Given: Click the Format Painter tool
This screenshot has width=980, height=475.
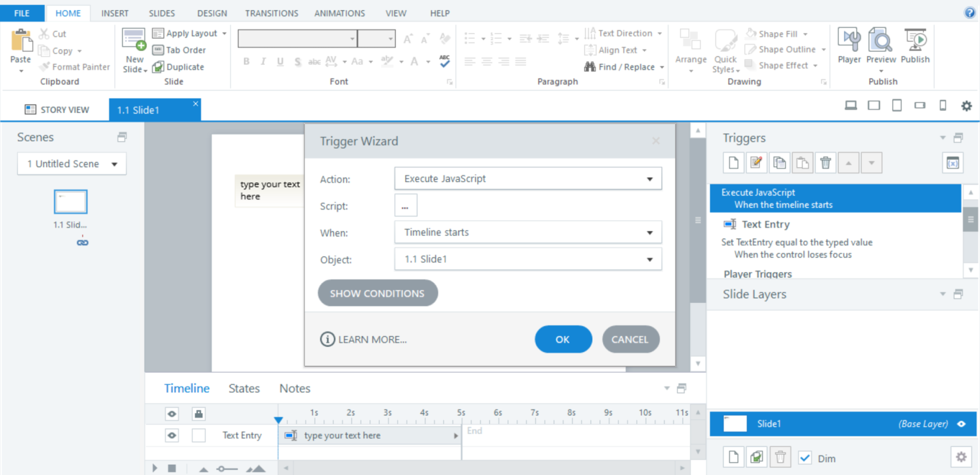Looking at the screenshot, I should click(x=74, y=67).
